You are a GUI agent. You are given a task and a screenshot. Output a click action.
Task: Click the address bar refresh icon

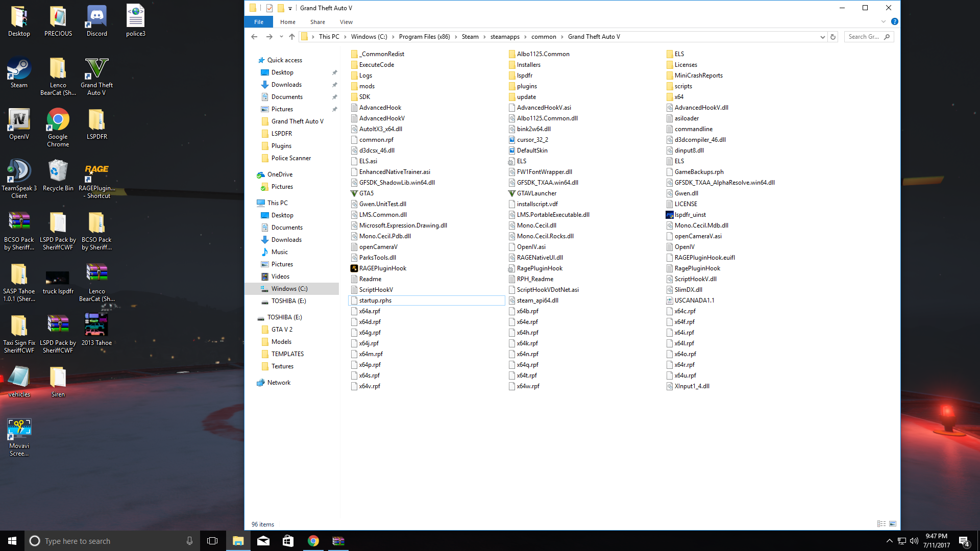(833, 37)
